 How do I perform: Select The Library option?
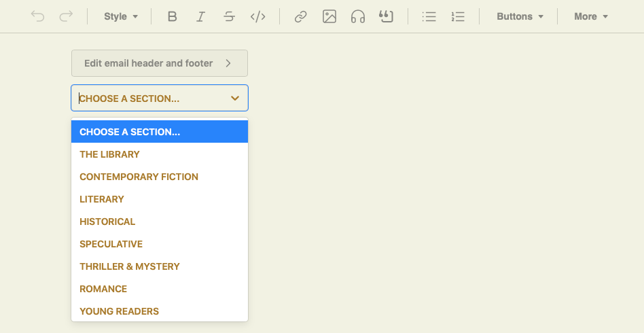pyautogui.click(x=160, y=154)
